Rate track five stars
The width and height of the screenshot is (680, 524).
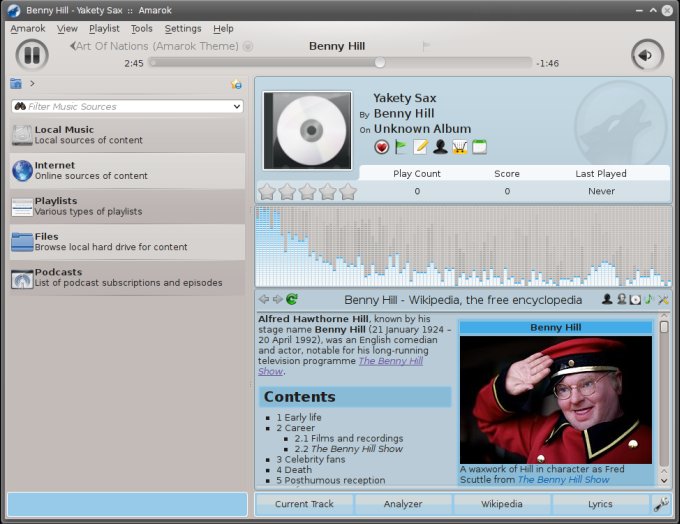(x=348, y=191)
